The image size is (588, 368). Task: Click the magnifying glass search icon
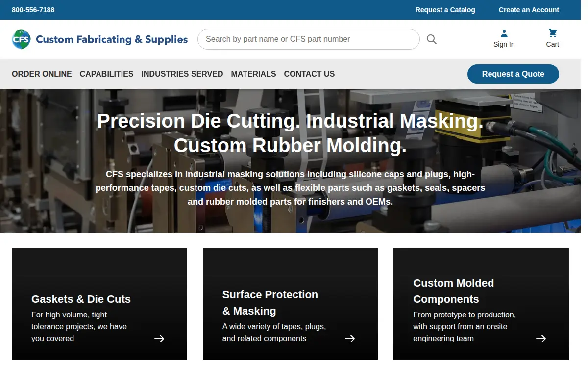(x=431, y=39)
